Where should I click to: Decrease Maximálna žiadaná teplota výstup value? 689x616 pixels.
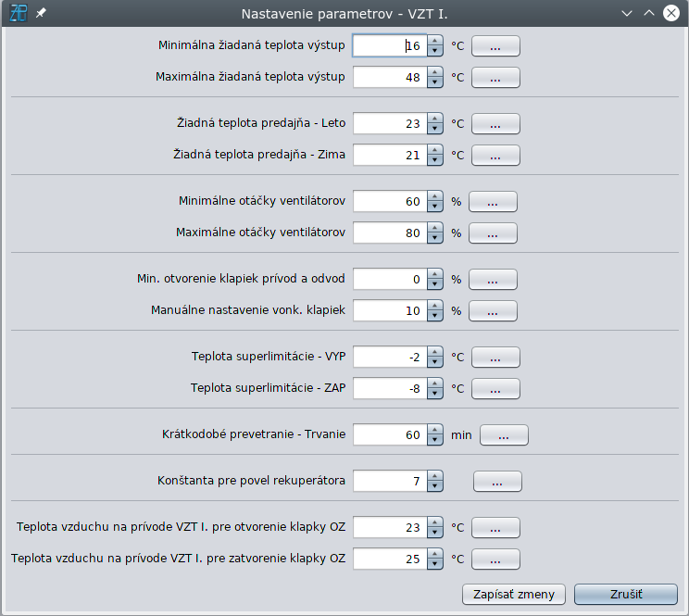click(x=434, y=82)
